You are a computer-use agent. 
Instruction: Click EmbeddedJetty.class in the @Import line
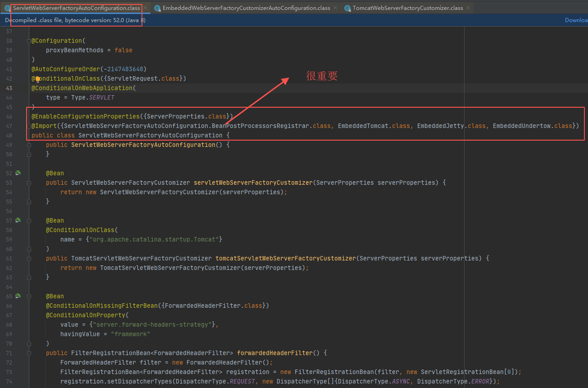tap(451, 126)
